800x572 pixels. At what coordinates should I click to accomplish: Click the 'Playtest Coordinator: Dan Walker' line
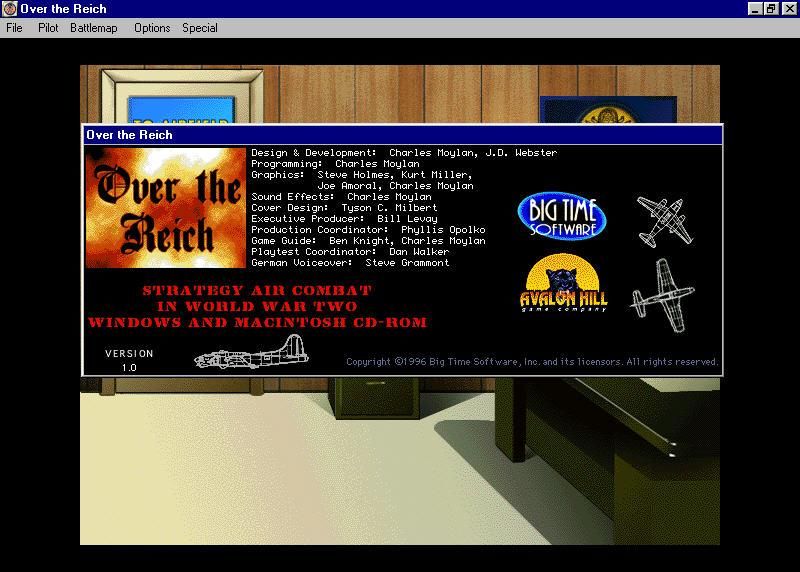(350, 252)
